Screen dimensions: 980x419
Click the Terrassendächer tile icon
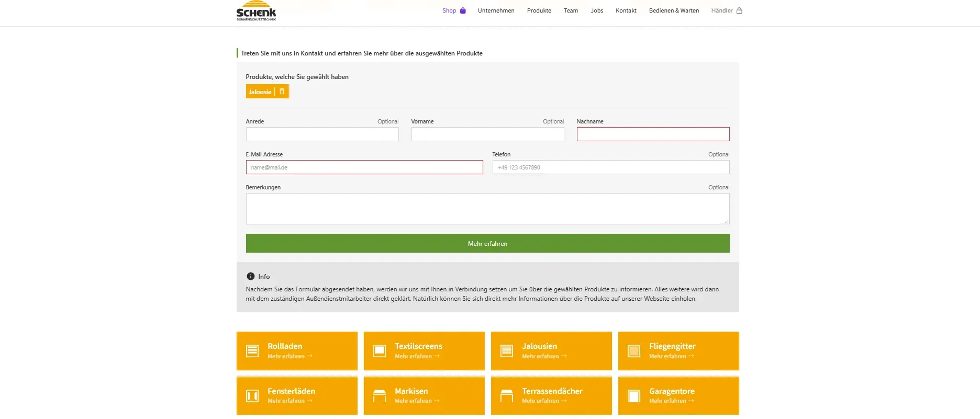pos(507,396)
